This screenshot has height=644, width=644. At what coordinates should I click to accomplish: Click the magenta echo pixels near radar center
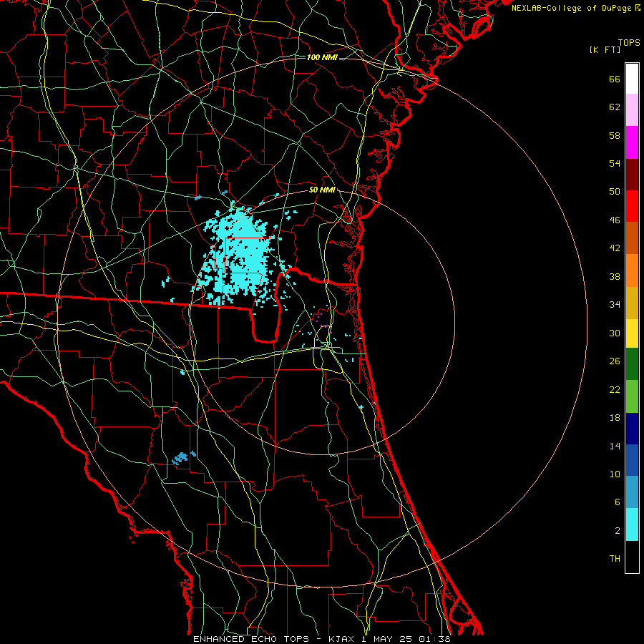point(319,318)
